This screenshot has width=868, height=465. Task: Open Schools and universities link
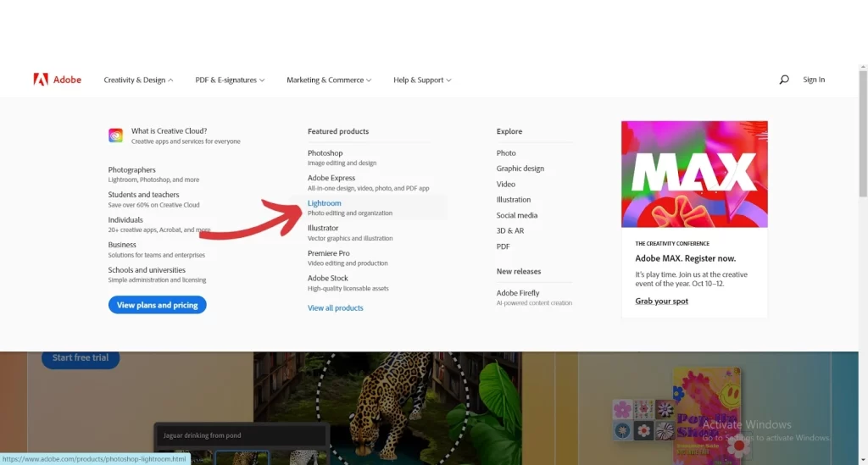(147, 270)
